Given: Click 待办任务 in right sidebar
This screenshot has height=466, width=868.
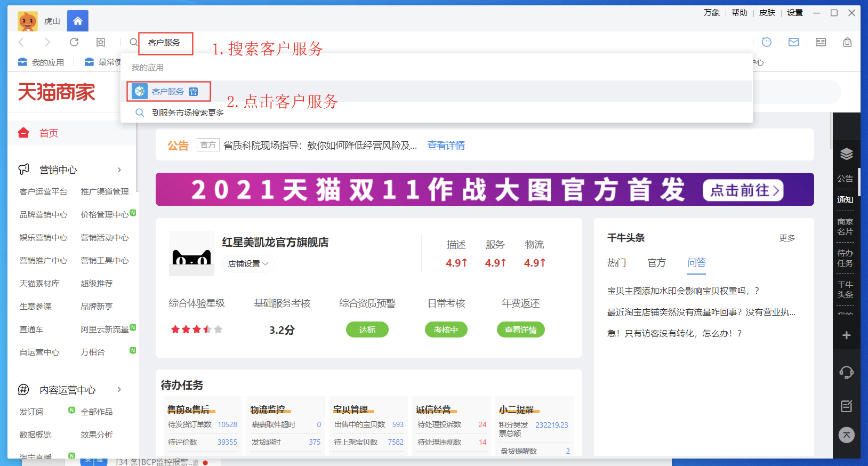Looking at the screenshot, I should coord(846,258).
